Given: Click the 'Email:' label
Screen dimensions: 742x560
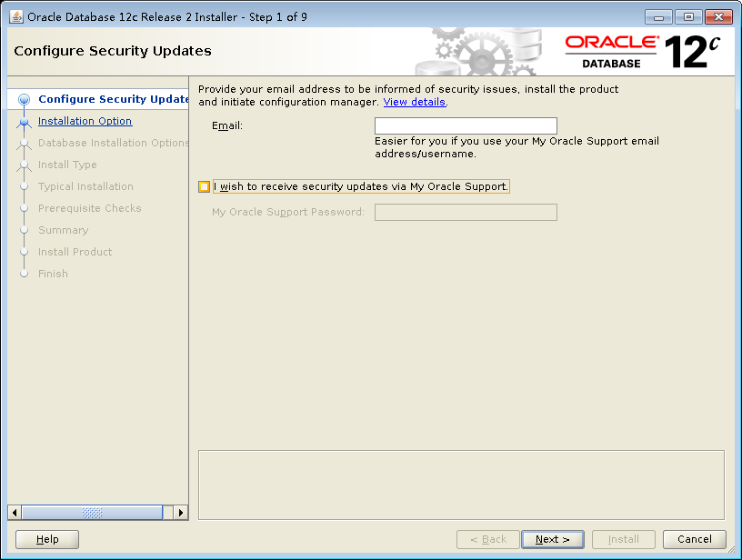Looking at the screenshot, I should pos(227,125).
